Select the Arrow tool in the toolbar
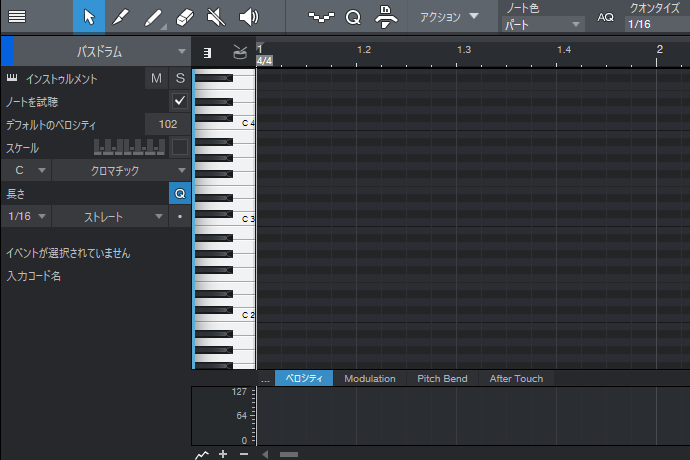 tap(88, 16)
